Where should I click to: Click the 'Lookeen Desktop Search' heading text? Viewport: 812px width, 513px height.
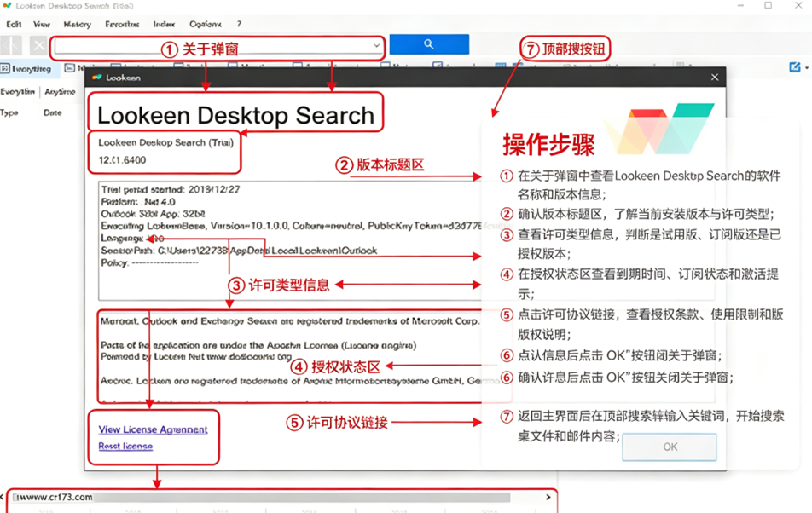235,115
